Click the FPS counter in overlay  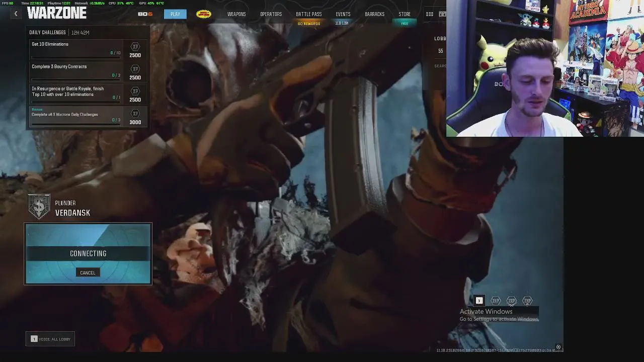point(7,3)
